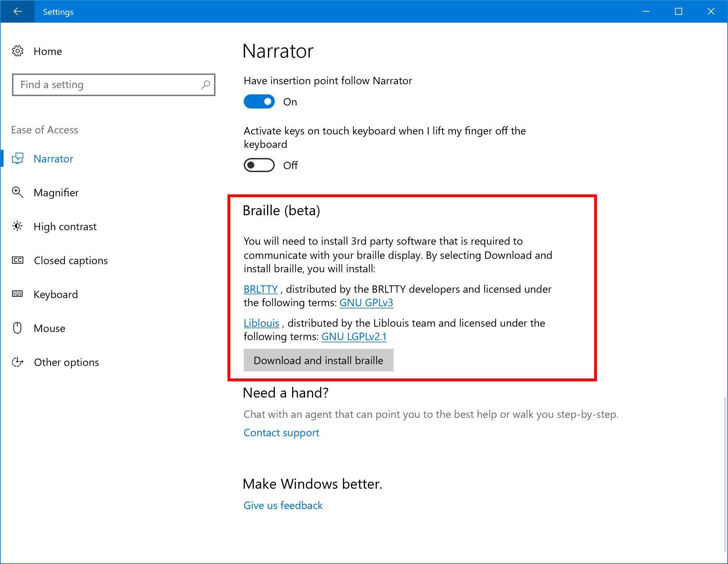Select the High contrast sun icon

(17, 226)
